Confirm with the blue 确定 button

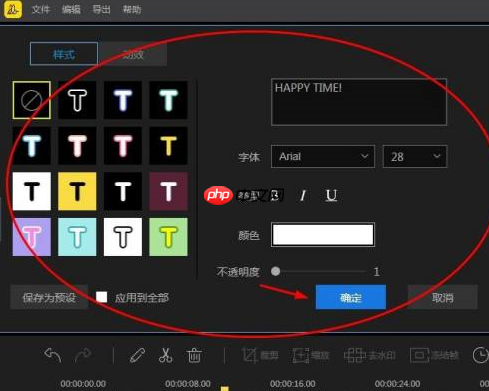coord(351,297)
